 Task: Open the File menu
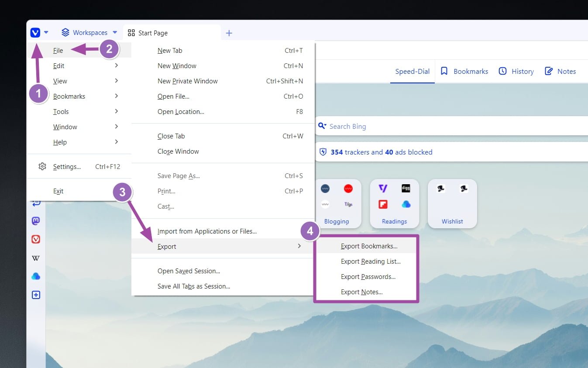coord(79,50)
